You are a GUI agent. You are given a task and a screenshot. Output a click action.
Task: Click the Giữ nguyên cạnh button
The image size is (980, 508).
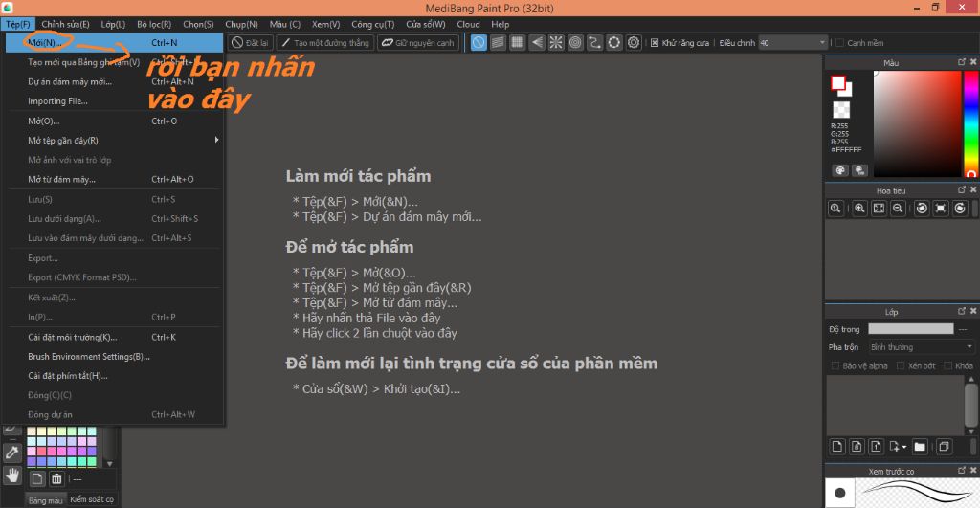[x=418, y=42]
